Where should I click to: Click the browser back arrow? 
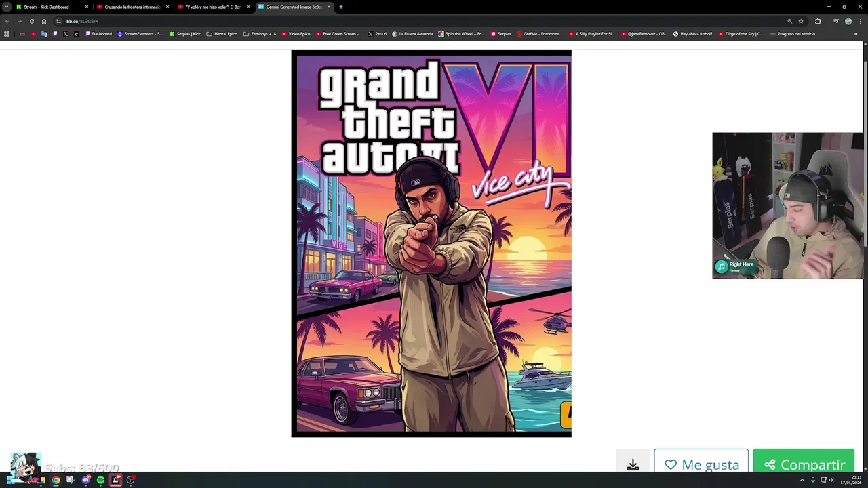point(7,21)
